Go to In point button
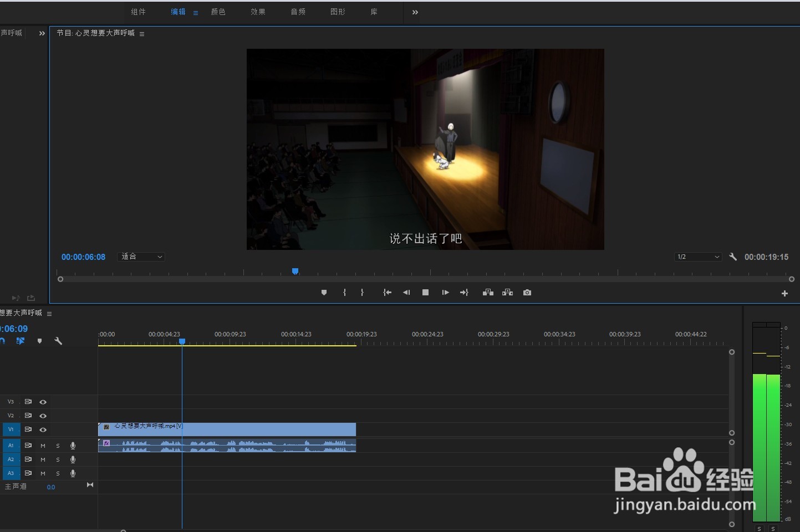Viewport: 800px width, 532px height. (x=387, y=293)
